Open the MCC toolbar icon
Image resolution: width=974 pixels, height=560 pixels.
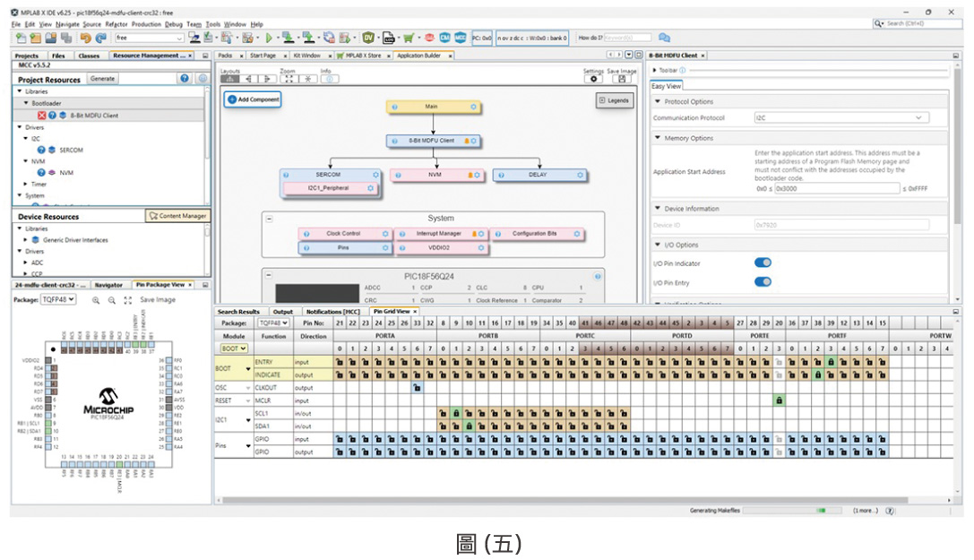(444, 38)
